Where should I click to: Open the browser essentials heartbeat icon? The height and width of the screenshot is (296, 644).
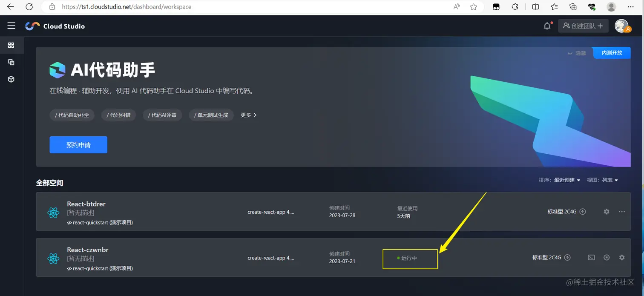592,7
